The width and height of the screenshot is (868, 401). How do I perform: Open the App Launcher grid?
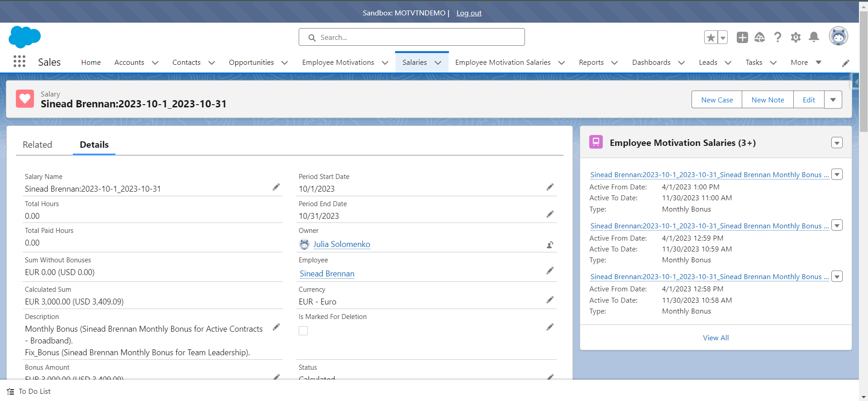(x=19, y=62)
